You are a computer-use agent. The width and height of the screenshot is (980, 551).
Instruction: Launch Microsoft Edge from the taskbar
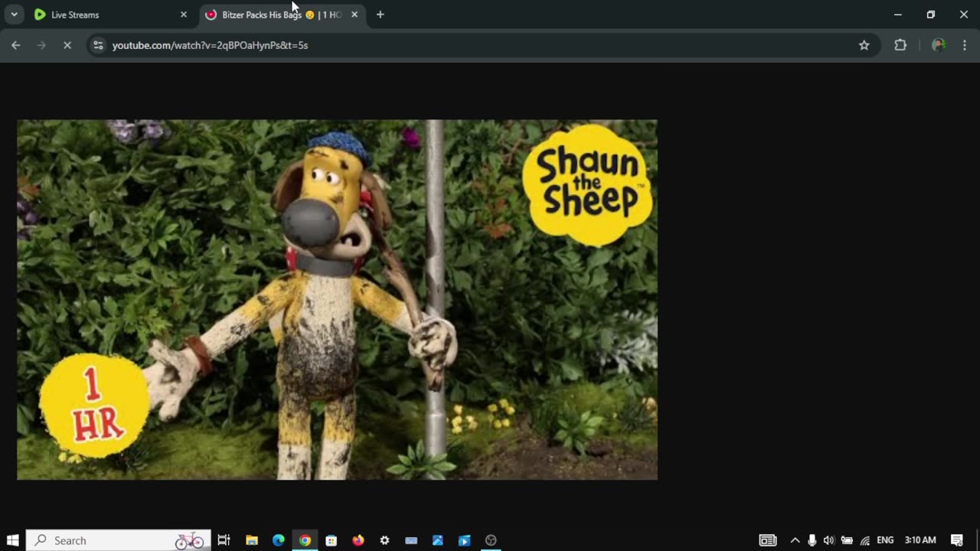279,540
